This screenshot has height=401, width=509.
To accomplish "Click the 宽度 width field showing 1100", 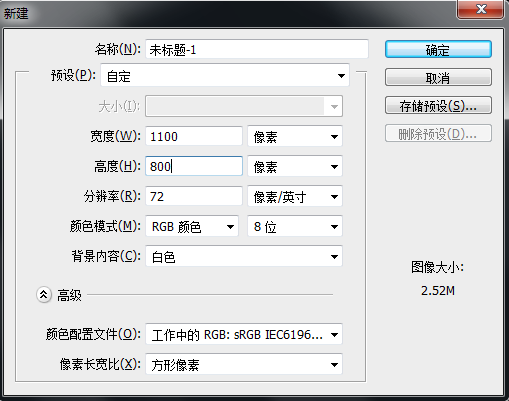I will (194, 136).
